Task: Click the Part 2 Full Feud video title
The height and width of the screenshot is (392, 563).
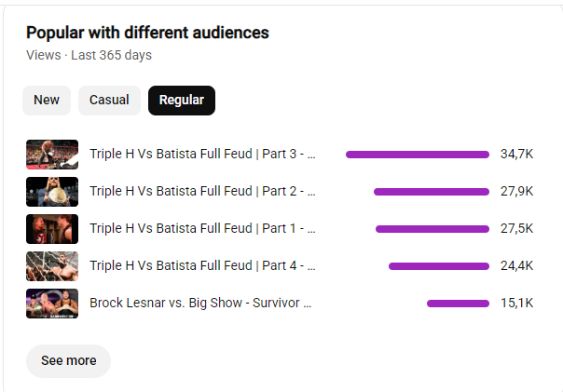Action: [x=202, y=192]
